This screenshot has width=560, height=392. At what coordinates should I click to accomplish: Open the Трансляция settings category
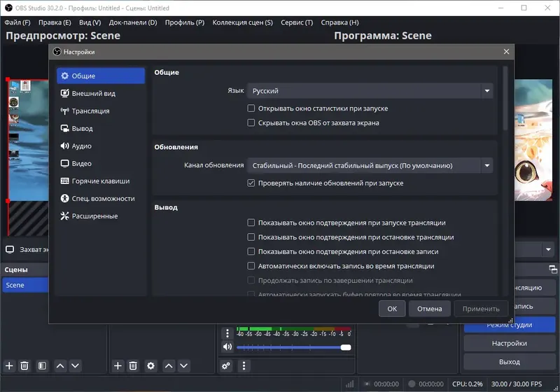pos(101,111)
